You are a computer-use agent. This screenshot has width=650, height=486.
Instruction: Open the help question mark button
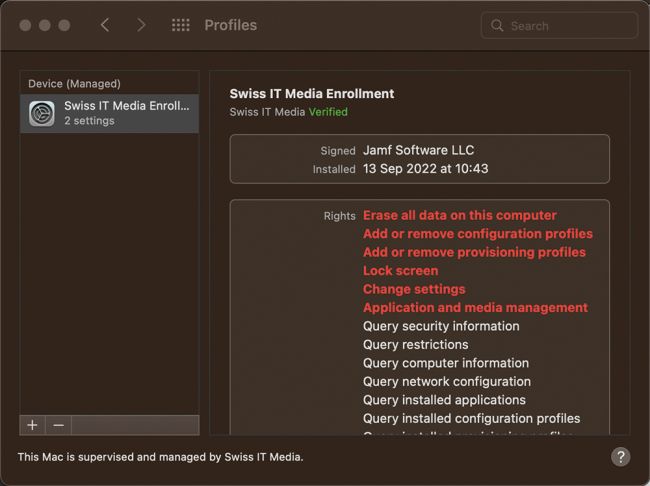pos(621,457)
